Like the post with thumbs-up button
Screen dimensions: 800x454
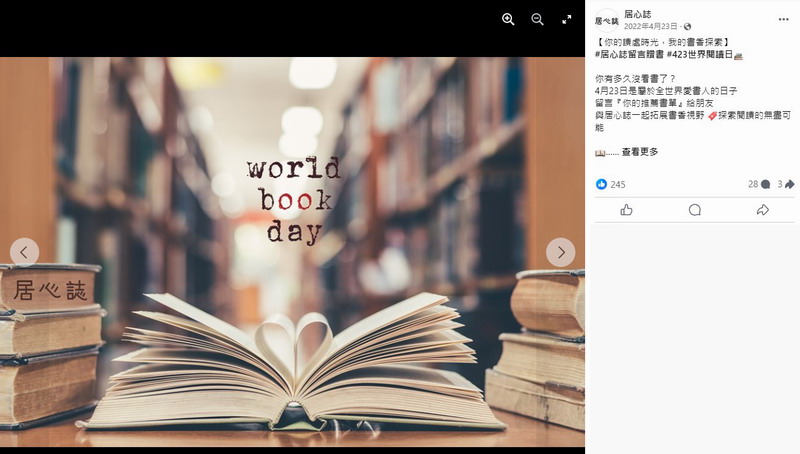coord(627,210)
